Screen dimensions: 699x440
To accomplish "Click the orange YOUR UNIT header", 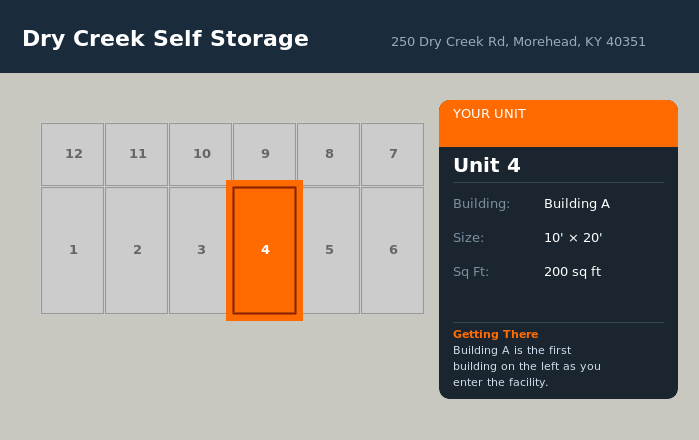I will pos(558,120).
